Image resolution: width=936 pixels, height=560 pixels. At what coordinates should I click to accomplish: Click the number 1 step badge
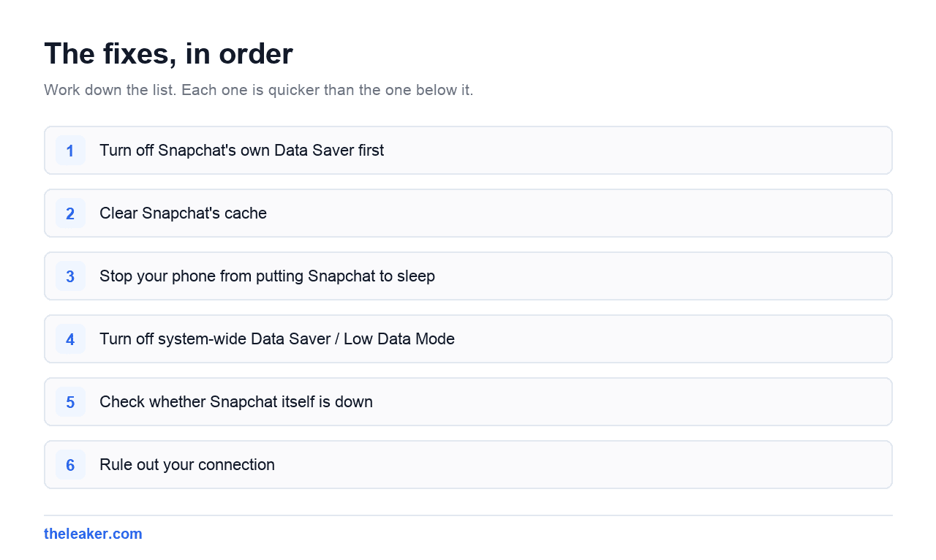70,151
